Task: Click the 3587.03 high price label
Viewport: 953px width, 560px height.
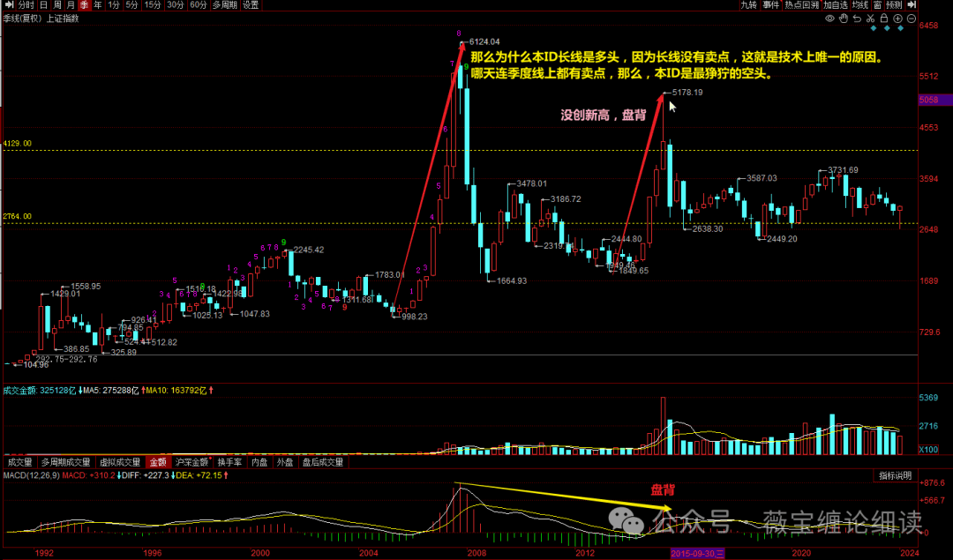Action: coord(762,178)
